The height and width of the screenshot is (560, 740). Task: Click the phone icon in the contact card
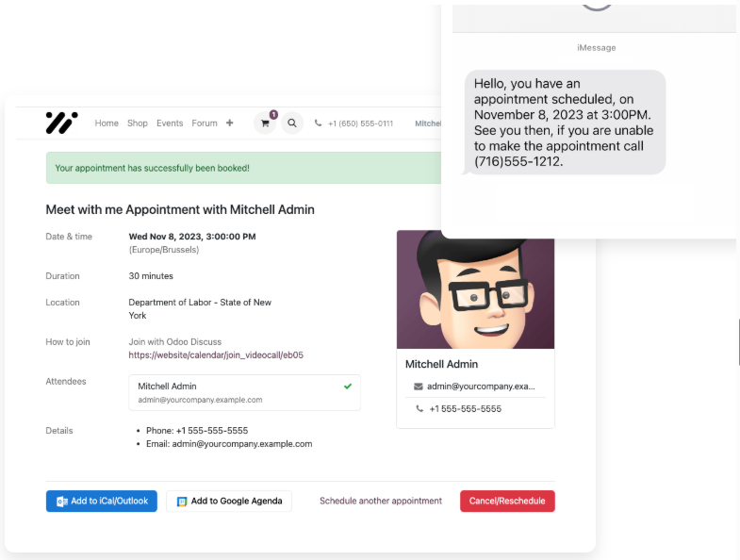pyautogui.click(x=419, y=409)
